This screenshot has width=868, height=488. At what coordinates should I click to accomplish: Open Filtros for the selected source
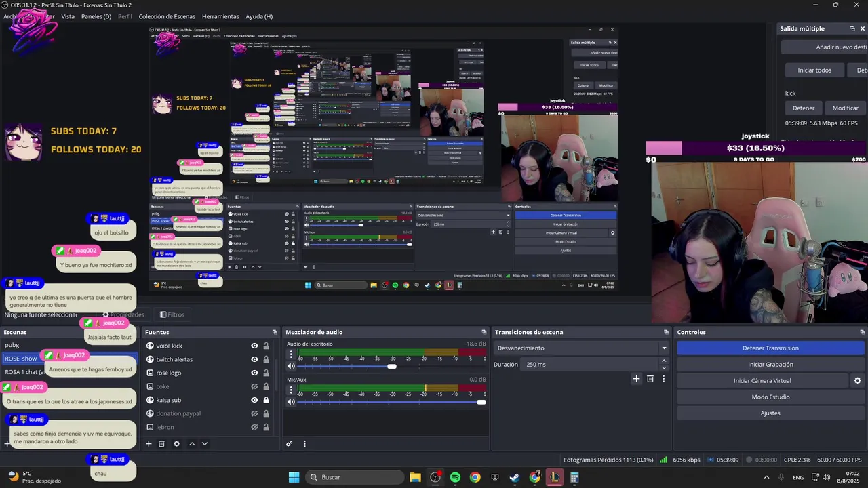172,314
